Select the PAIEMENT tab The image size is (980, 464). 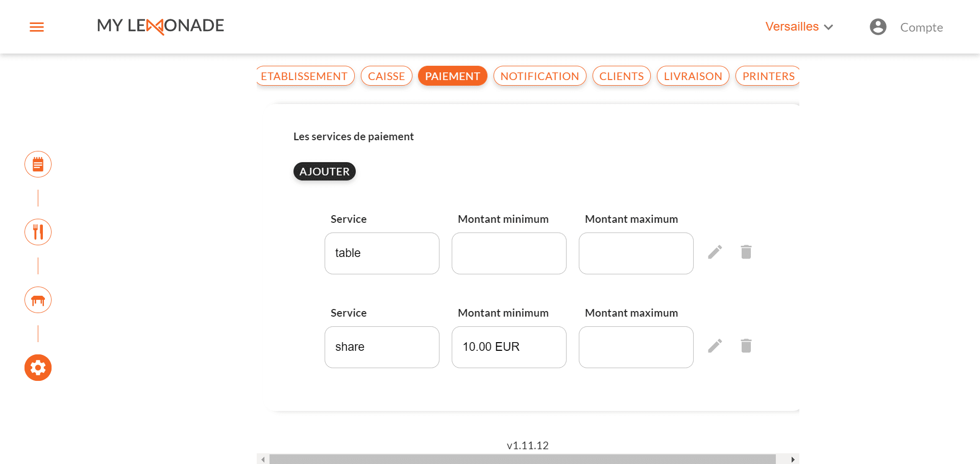453,76
